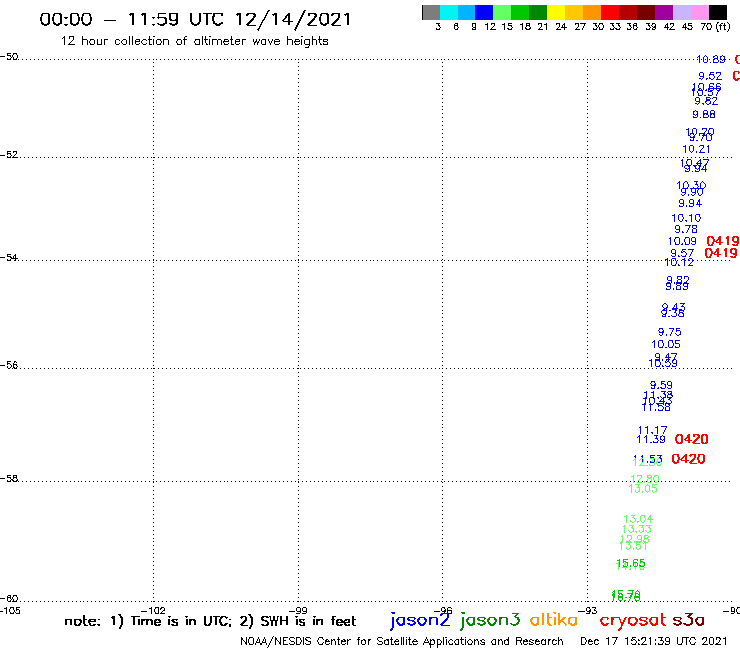Click the note about UTC time and SWH feet
The image size is (740, 650).
(x=210, y=621)
